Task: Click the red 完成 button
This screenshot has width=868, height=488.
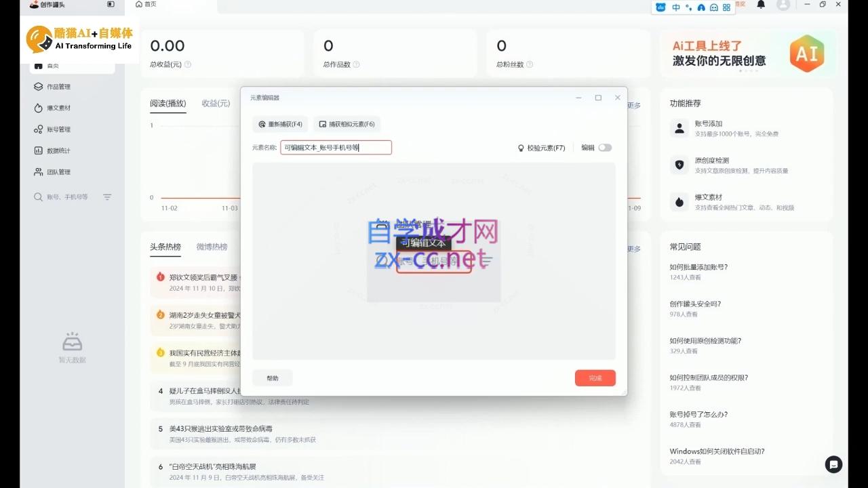Action: click(595, 378)
